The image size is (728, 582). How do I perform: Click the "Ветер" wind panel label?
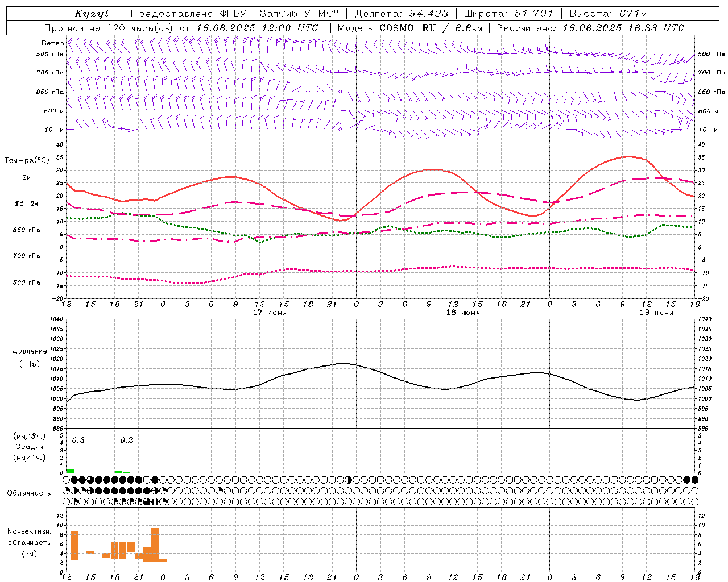click(x=53, y=43)
